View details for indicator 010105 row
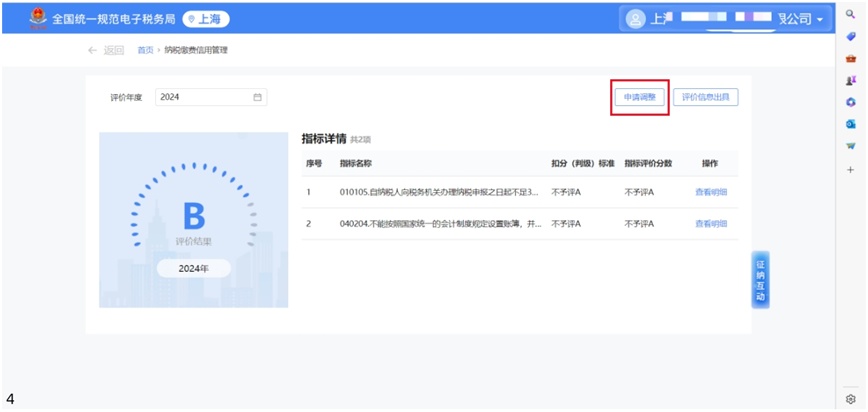The height and width of the screenshot is (412, 868). 711,192
